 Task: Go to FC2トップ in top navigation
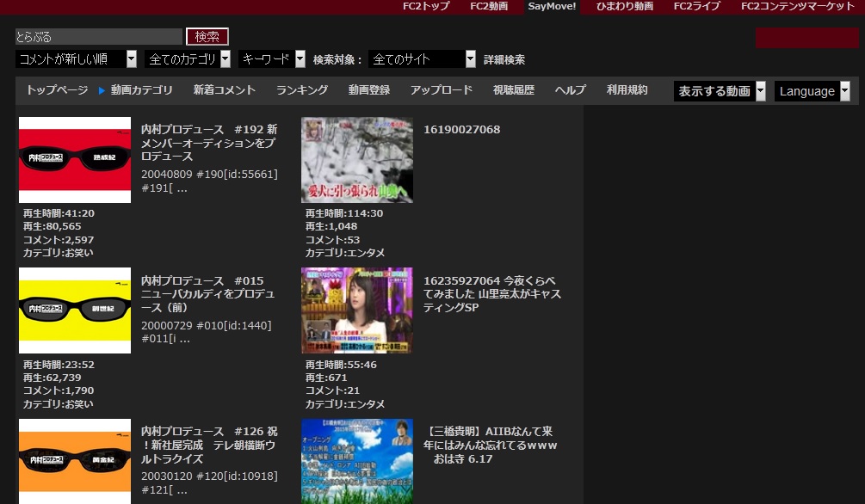coord(427,6)
